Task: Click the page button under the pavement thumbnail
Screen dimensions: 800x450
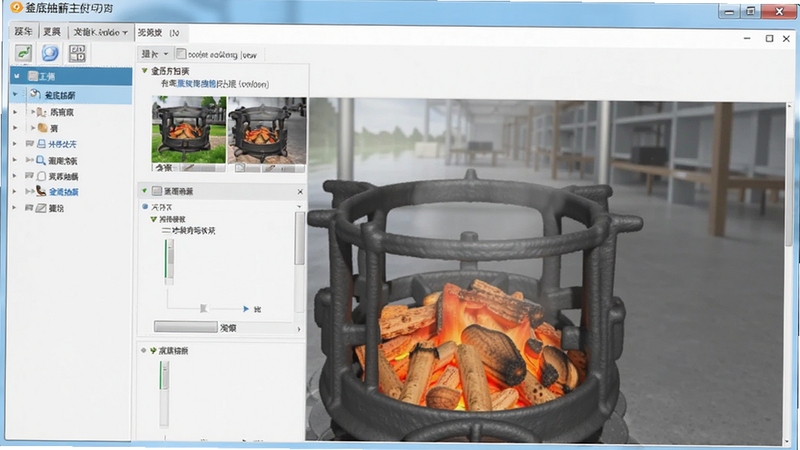Action: [240, 167]
